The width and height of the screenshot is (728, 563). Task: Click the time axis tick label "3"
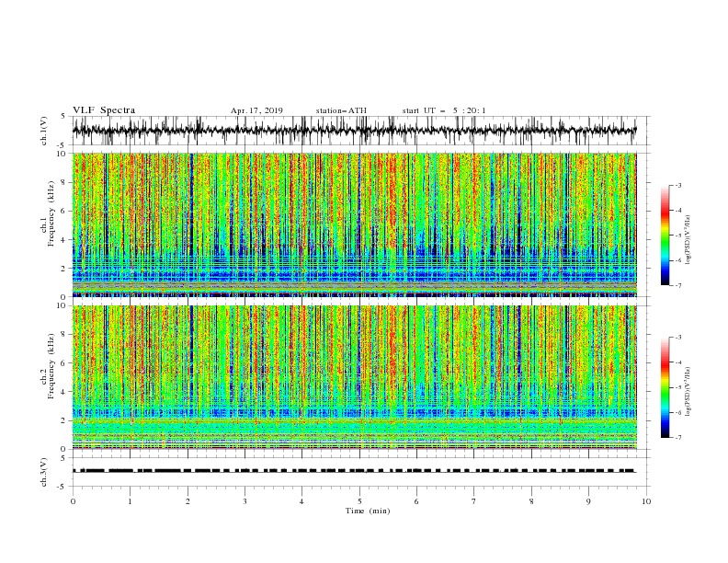click(245, 501)
